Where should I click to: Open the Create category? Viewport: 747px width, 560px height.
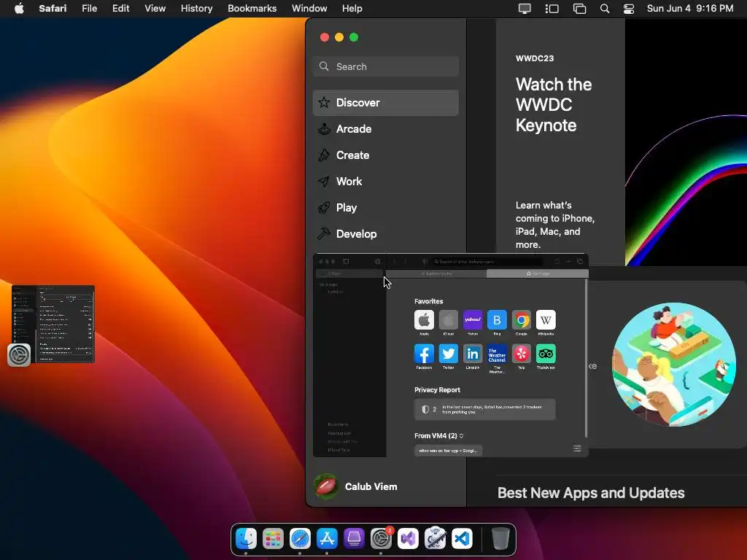385,155
